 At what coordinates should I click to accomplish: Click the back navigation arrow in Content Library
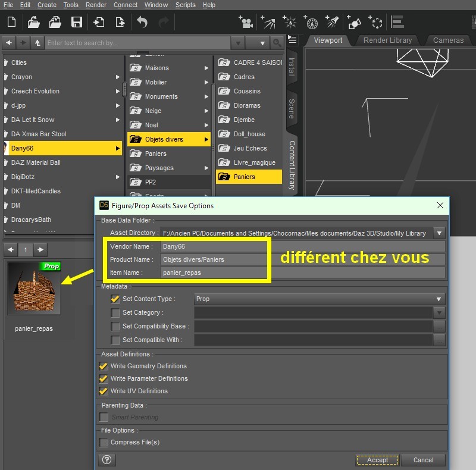point(9,43)
